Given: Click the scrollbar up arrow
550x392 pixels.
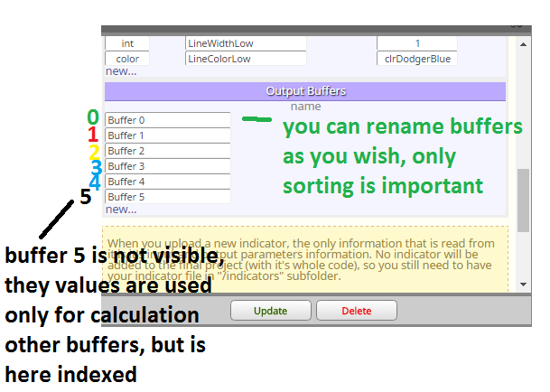Looking at the screenshot, I should click(x=523, y=44).
